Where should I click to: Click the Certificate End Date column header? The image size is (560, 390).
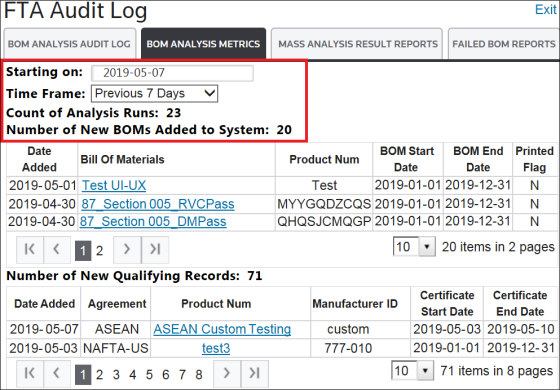(x=520, y=304)
